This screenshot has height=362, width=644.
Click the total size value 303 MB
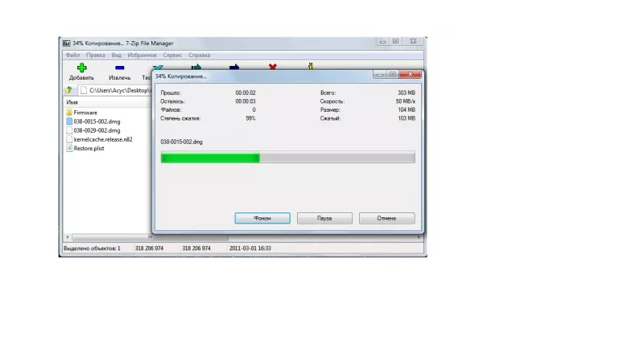click(x=407, y=93)
